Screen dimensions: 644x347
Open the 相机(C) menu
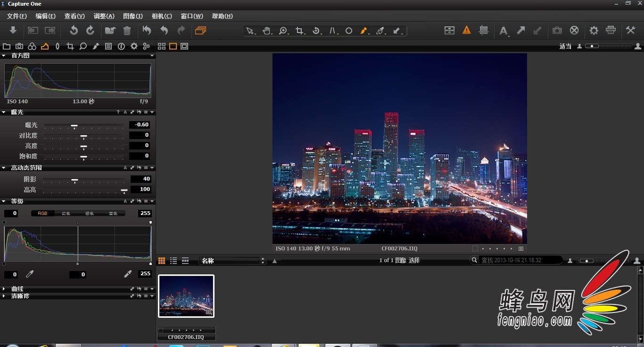click(162, 16)
